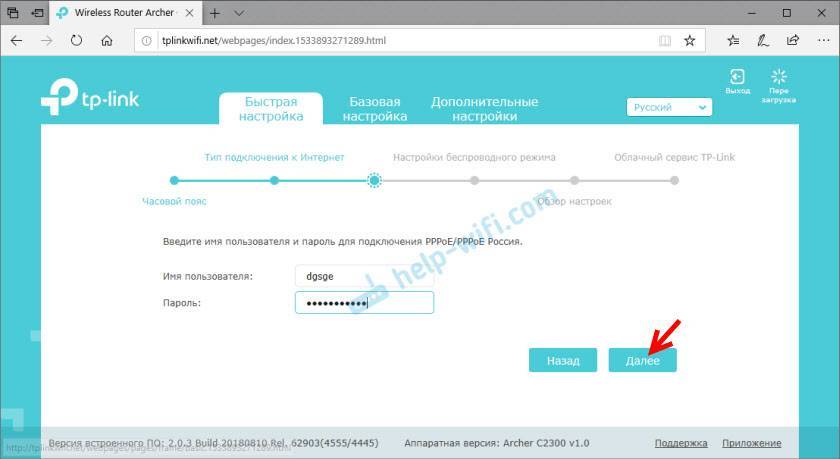The image size is (840, 459).
Task: Maximize the browser window
Action: point(786,13)
